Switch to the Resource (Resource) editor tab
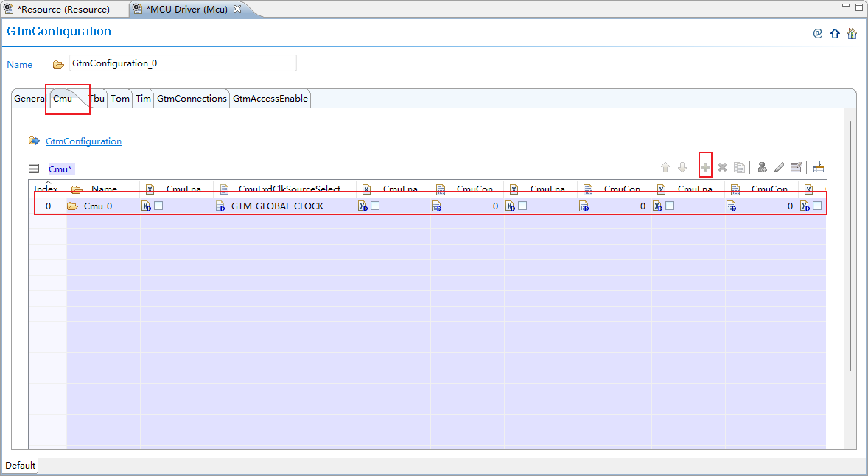The height and width of the screenshot is (476, 868). [x=63, y=9]
